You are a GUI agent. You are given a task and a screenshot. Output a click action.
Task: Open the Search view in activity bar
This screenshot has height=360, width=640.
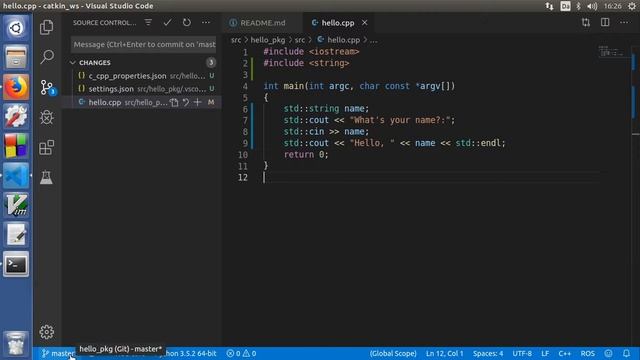(x=47, y=57)
